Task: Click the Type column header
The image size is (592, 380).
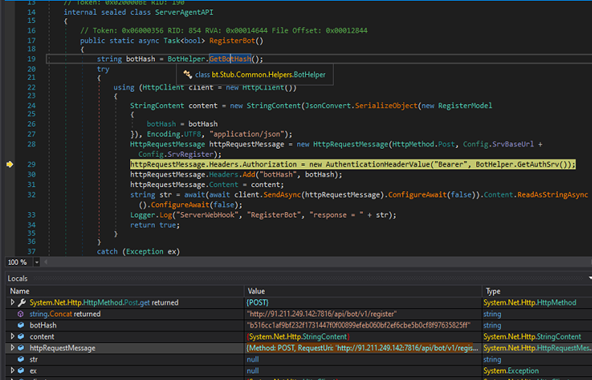Action: click(493, 291)
